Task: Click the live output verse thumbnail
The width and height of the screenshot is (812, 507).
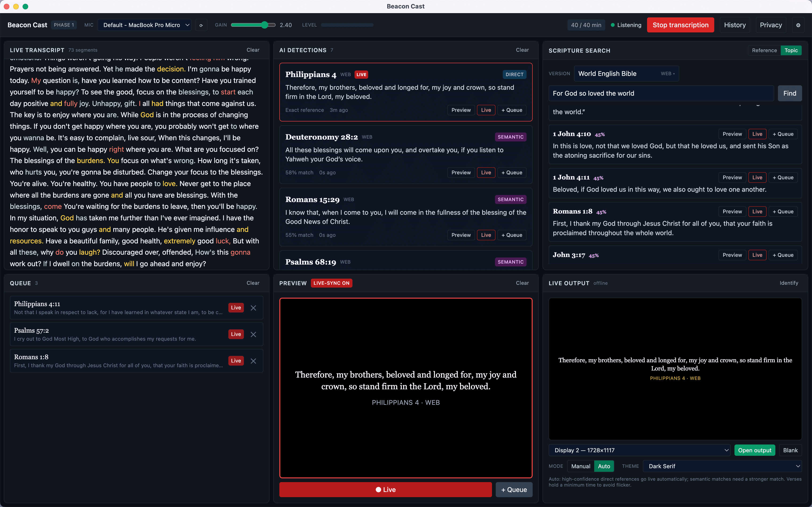Action: (675, 369)
